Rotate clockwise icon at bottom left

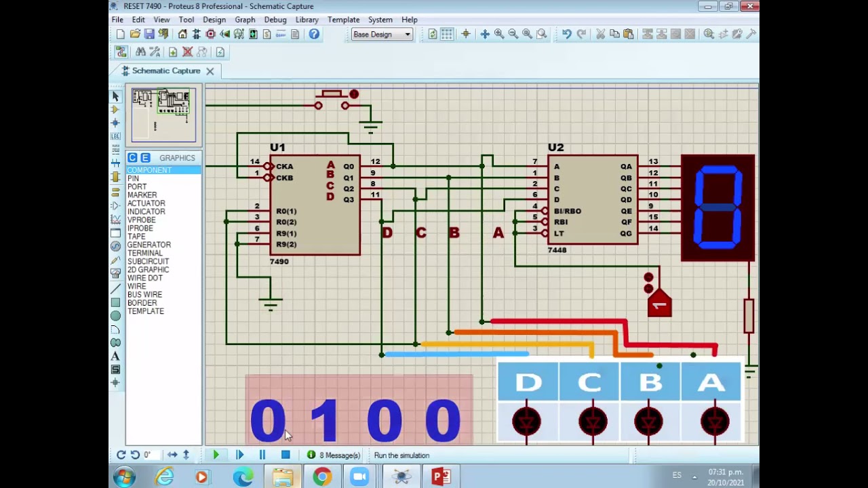[121, 455]
